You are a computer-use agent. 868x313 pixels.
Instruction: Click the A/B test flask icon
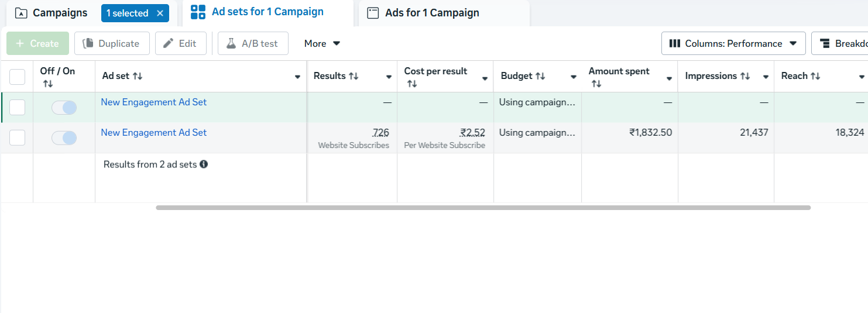(x=231, y=43)
